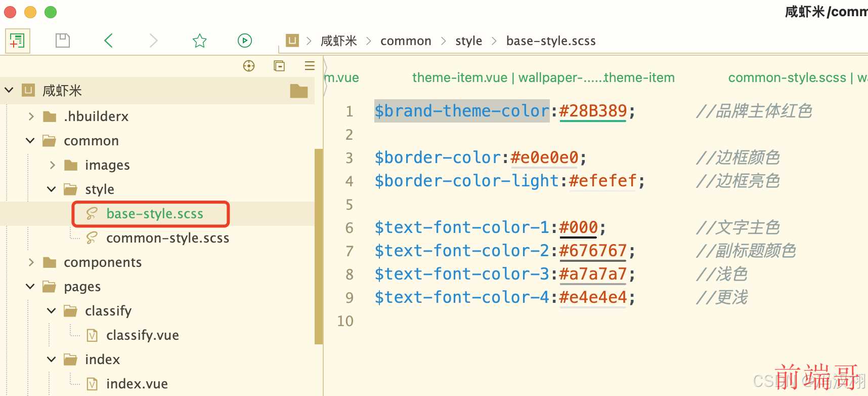This screenshot has width=868, height=396.
Task: Click the #676767 text color value
Action: tap(593, 251)
